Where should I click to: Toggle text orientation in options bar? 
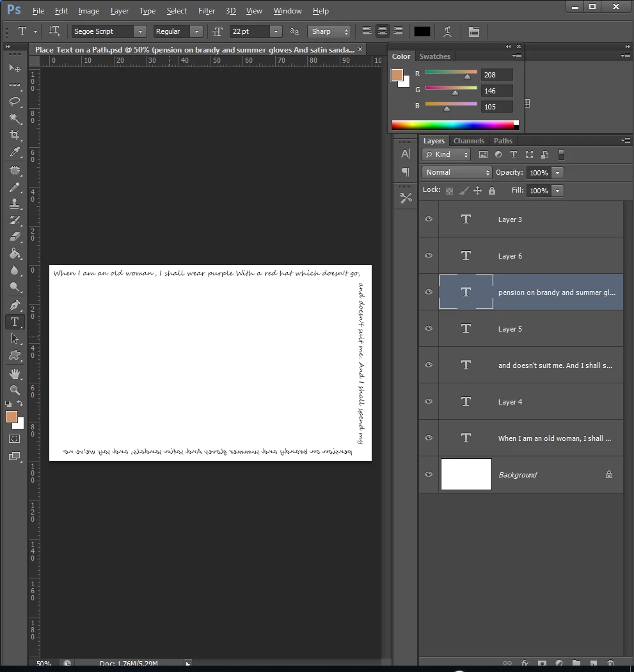click(x=54, y=31)
